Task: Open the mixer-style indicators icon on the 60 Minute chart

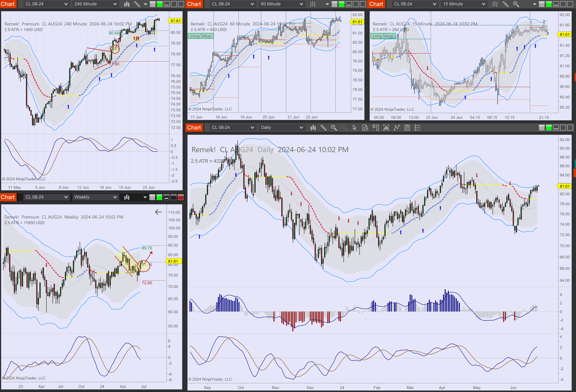Action: (313, 4)
